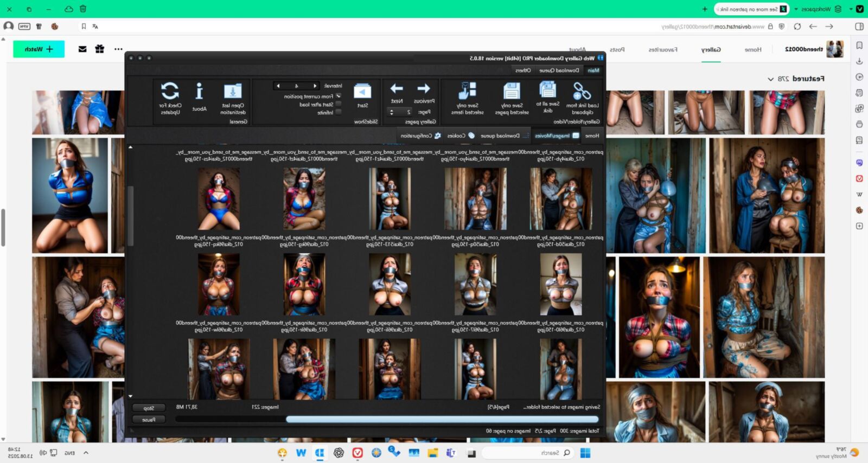Click Page number spinner arrows
The width and height of the screenshot is (868, 463).
[x=392, y=112]
